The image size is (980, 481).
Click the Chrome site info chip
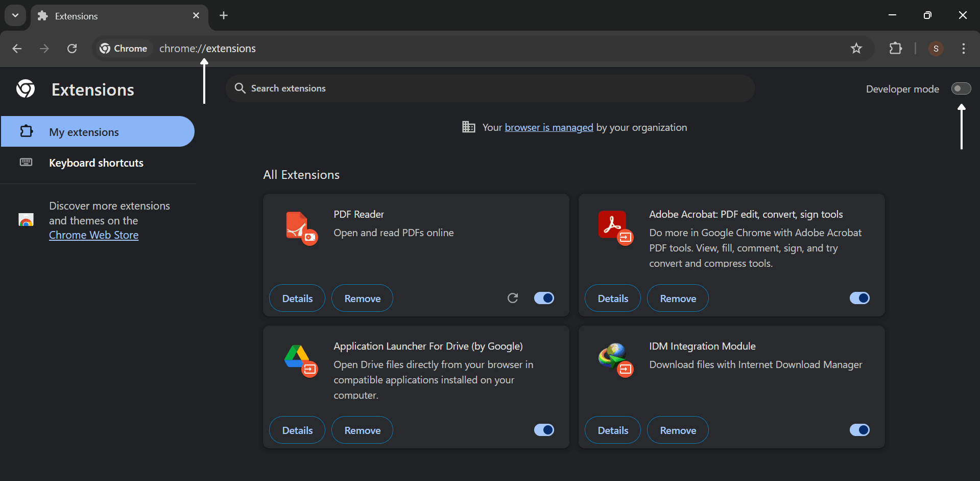coord(124,49)
